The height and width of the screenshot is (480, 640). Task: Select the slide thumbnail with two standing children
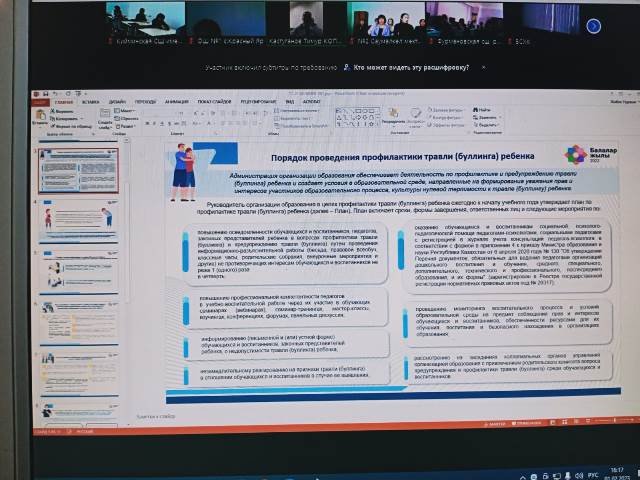click(x=78, y=220)
